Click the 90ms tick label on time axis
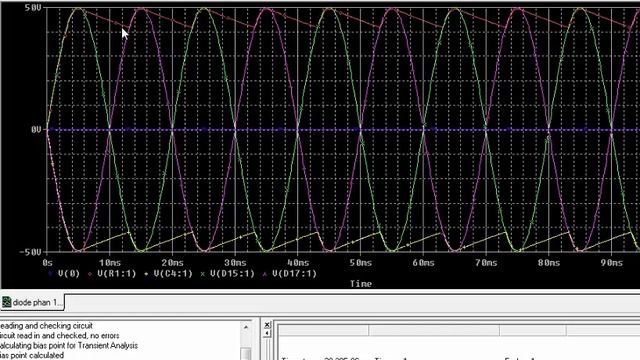This screenshot has height=360, width=640. tap(611, 262)
